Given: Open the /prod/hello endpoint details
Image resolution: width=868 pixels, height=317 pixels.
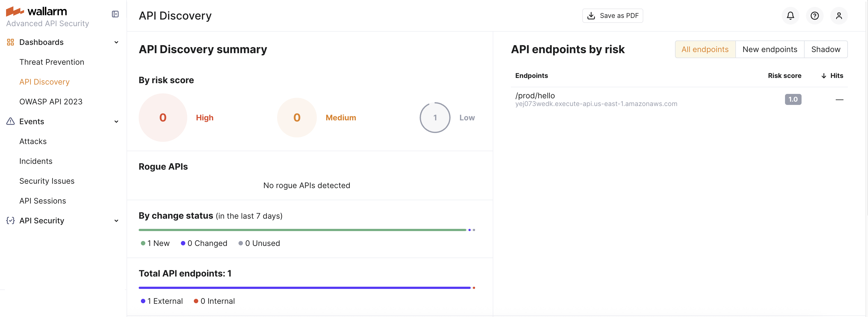Looking at the screenshot, I should tap(535, 95).
